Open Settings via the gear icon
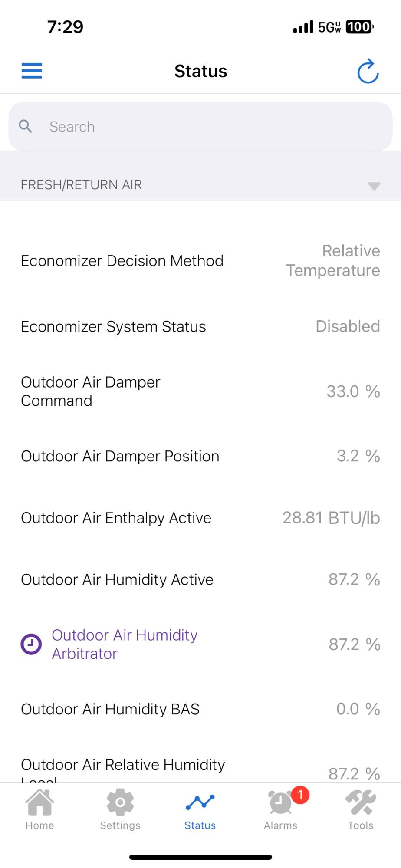 [120, 802]
